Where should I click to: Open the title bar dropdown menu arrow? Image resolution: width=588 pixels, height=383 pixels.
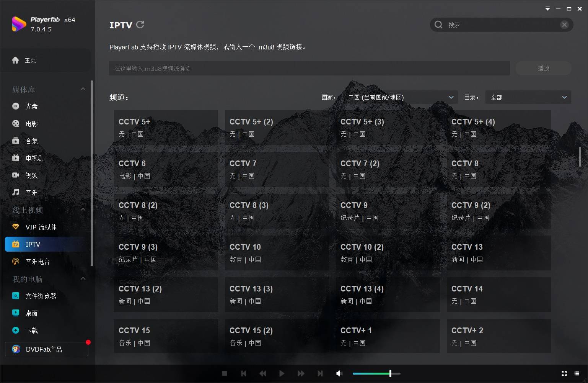[547, 8]
